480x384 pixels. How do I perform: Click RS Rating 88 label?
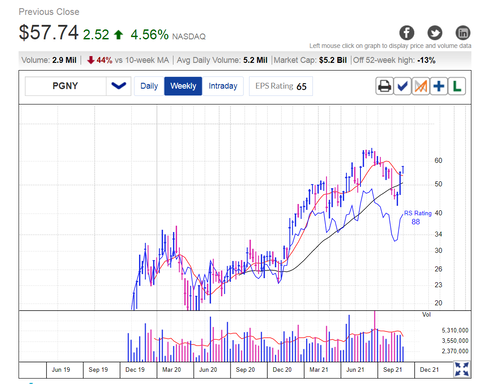pyautogui.click(x=417, y=217)
